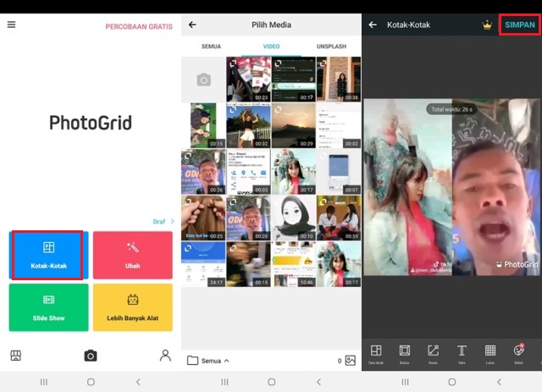Select the 00:02 video thumbnail
The width and height of the screenshot is (542, 392).
click(339, 125)
